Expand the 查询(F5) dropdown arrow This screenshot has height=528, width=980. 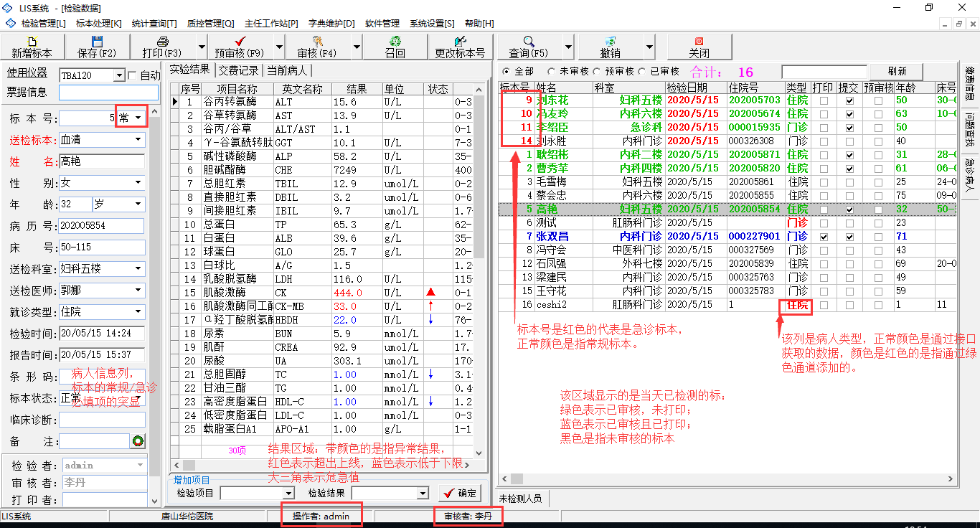568,47
